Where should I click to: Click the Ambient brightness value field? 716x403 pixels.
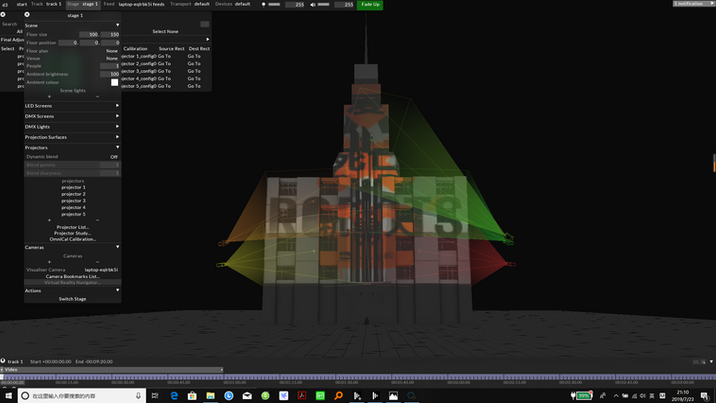(110, 74)
